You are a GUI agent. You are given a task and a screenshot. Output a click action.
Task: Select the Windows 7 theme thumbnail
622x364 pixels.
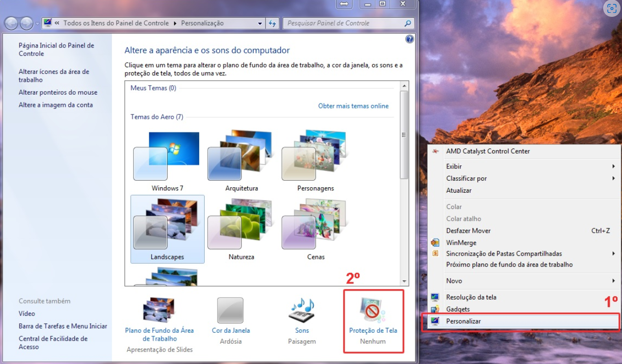(167, 156)
